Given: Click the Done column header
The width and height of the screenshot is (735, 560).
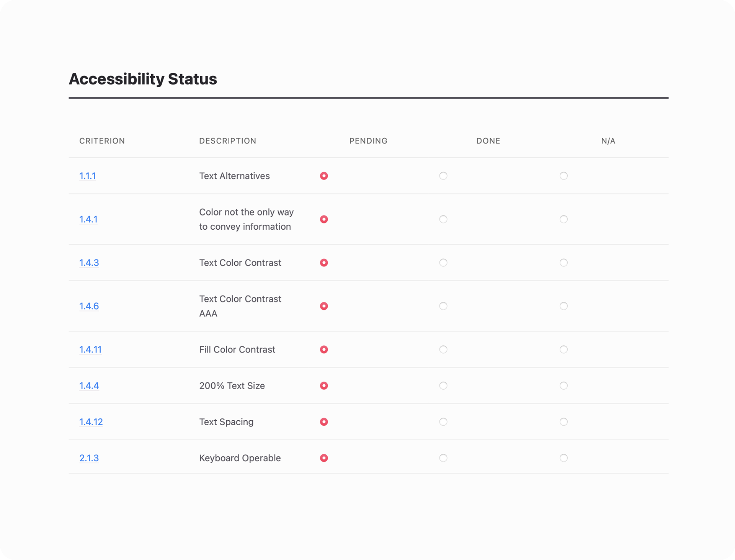Looking at the screenshot, I should tap(488, 141).
